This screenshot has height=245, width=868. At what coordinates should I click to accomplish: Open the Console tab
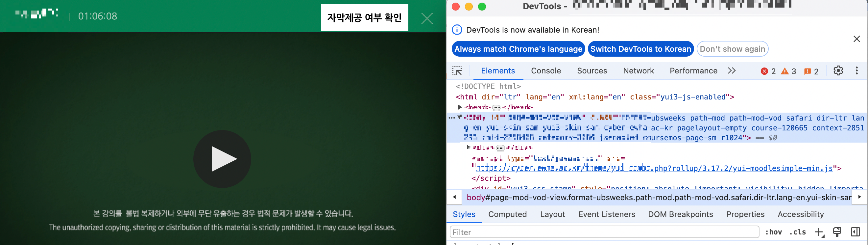point(546,71)
